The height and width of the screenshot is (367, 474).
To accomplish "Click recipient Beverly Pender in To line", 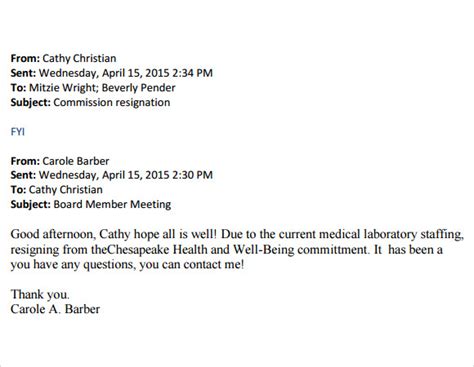I will [138, 88].
